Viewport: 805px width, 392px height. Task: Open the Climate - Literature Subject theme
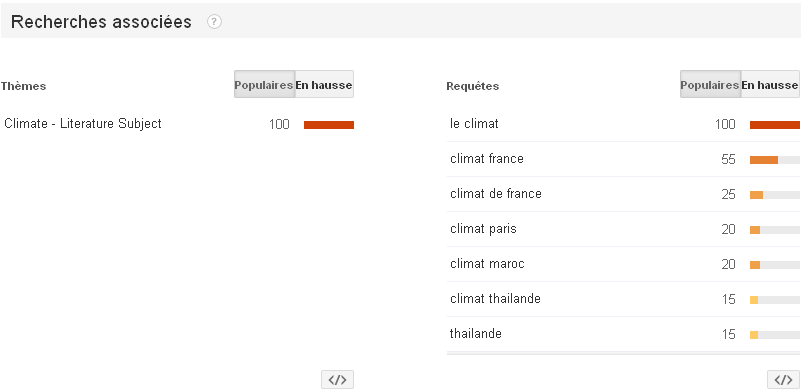(x=83, y=124)
